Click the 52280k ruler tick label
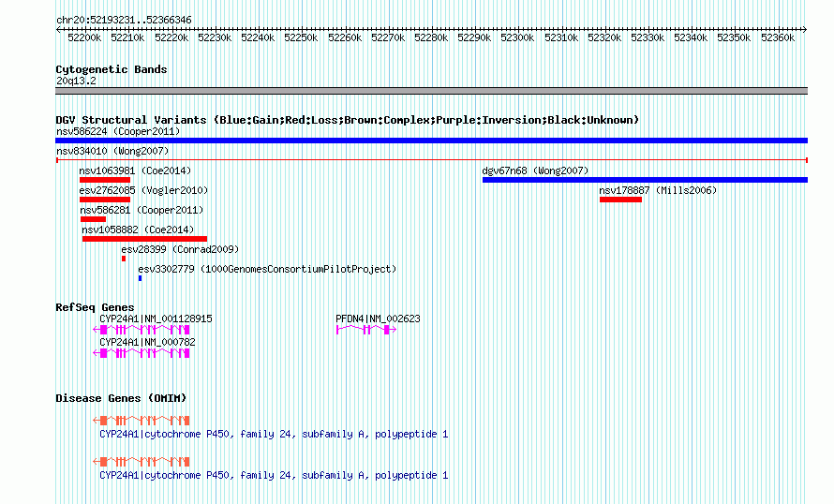This screenshot has height=504, width=834. 431,37
